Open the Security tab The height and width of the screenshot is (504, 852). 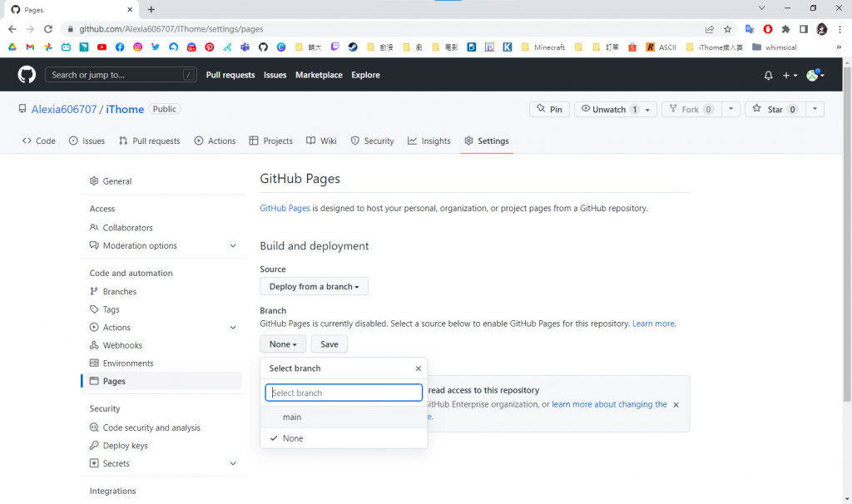click(372, 141)
